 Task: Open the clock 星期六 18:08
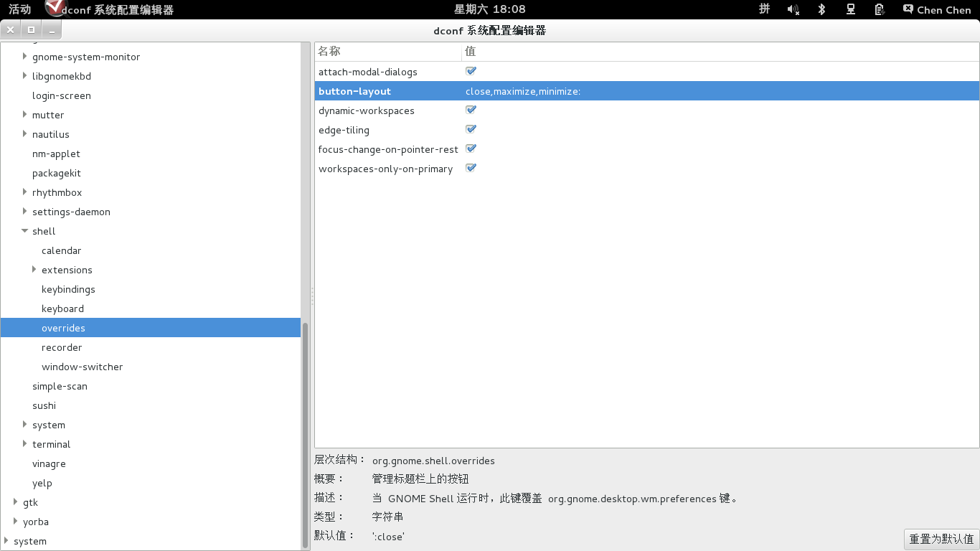point(490,9)
